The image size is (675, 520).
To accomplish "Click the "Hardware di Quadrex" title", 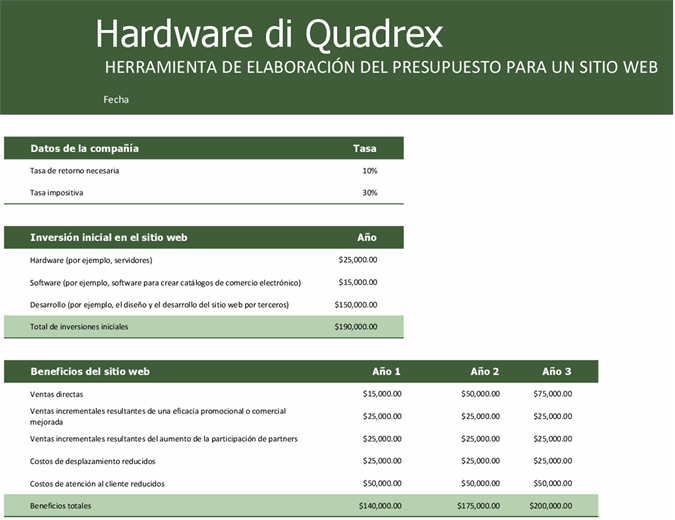I will coord(268,34).
